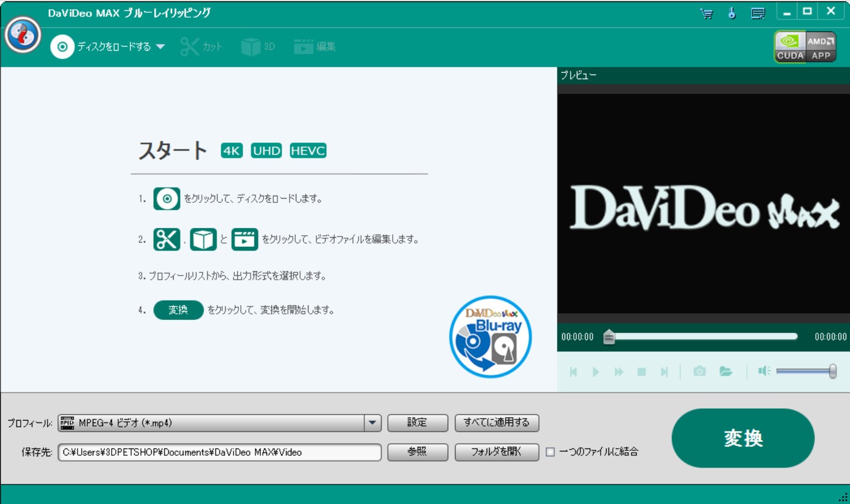Click the clapperboard edit icon in step 2
This screenshot has width=850, height=504.
[x=245, y=239]
